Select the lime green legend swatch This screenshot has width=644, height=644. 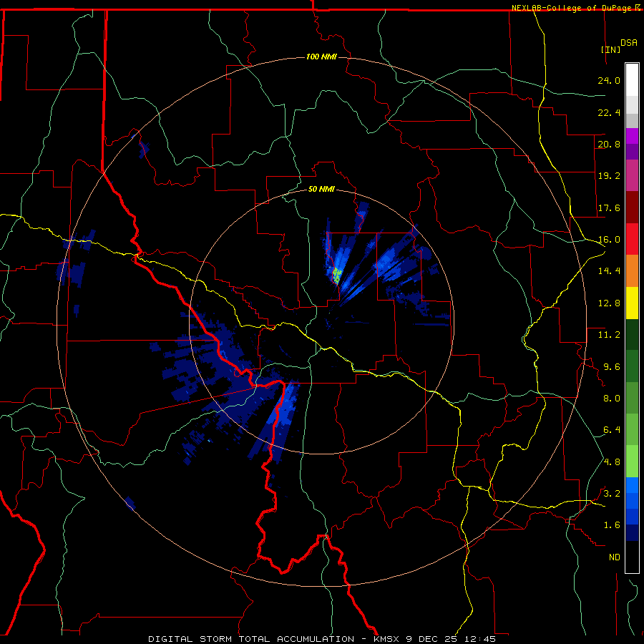click(x=632, y=462)
